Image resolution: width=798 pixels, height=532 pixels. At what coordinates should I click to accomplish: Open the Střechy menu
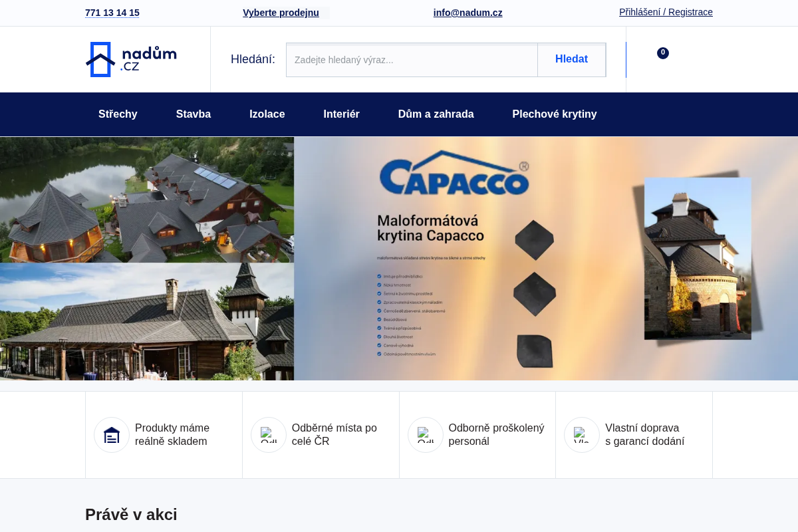pyautogui.click(x=118, y=114)
